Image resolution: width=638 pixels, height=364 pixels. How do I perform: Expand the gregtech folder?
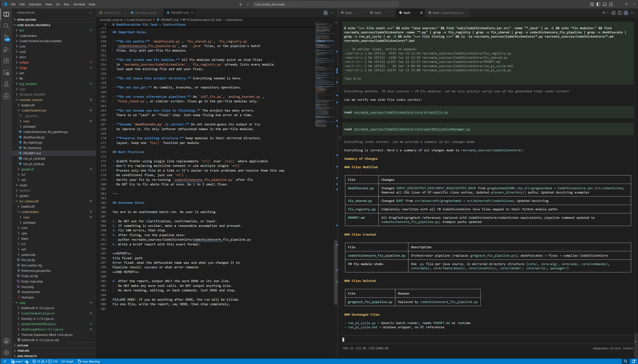(x=54, y=169)
